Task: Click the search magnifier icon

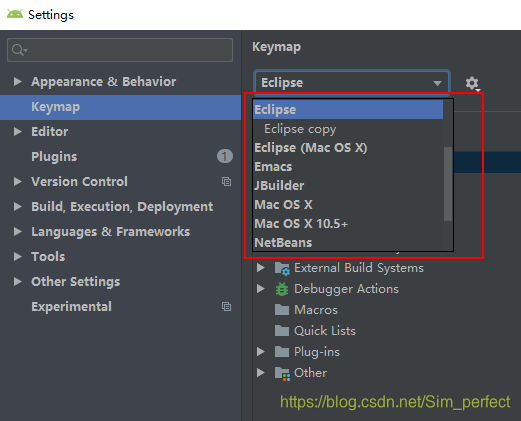Action: click(x=18, y=50)
